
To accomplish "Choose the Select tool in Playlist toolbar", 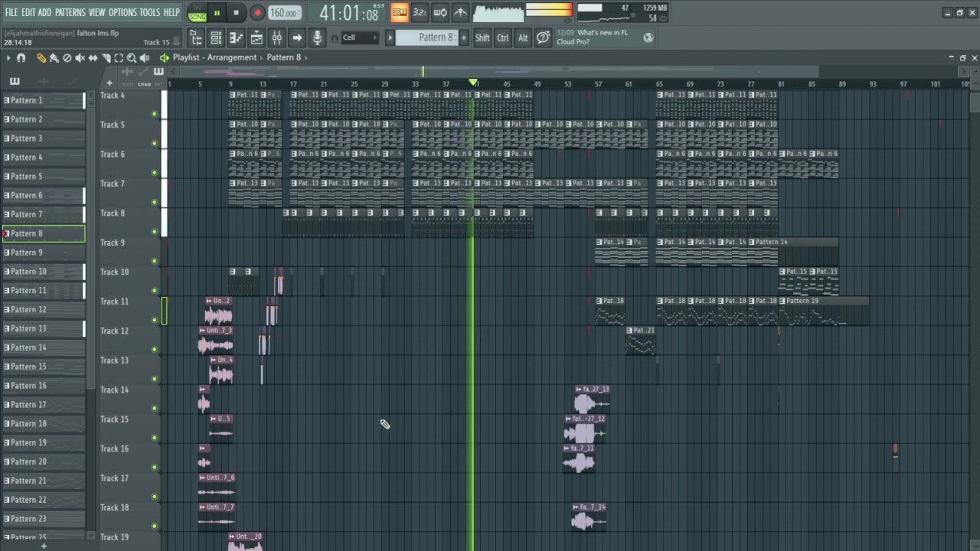I will tap(119, 57).
